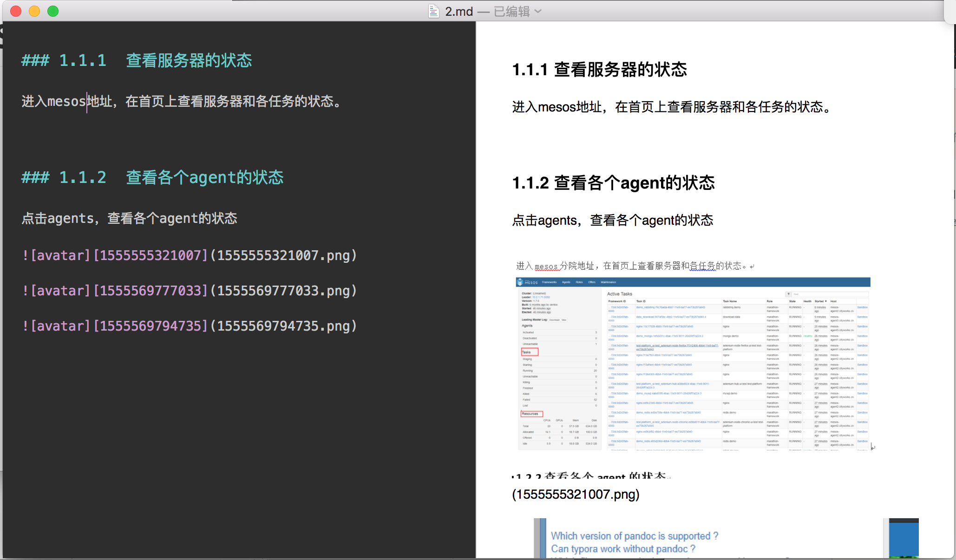Open the Maintenance section in Mesos
Screen dimensions: 956x560
609,282
